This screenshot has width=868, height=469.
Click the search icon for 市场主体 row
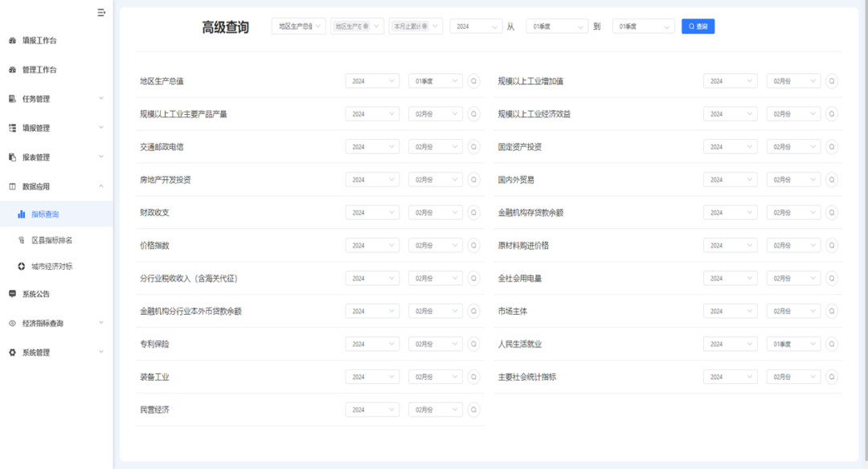pyautogui.click(x=831, y=311)
